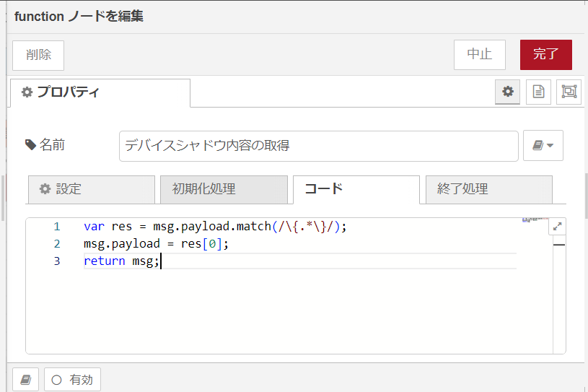This screenshot has height=392, width=588.
Task: Click the code editor minimap preview
Action: [535, 220]
